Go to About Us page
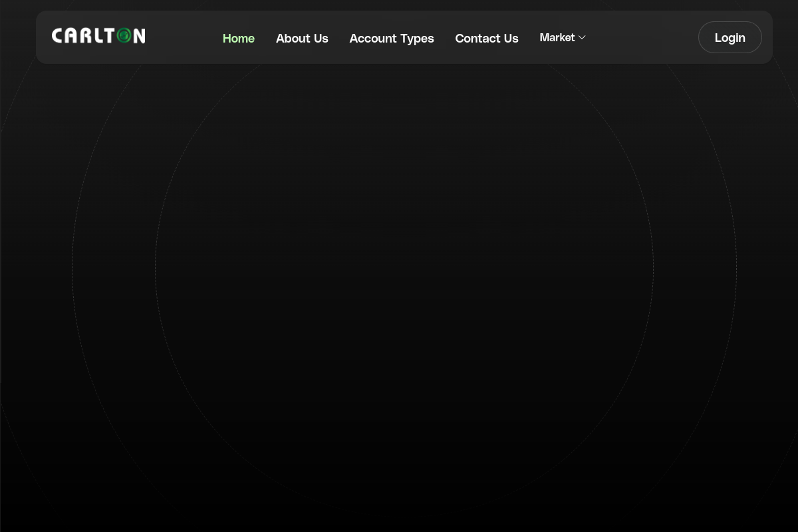This screenshot has height=532, width=798. coord(302,39)
